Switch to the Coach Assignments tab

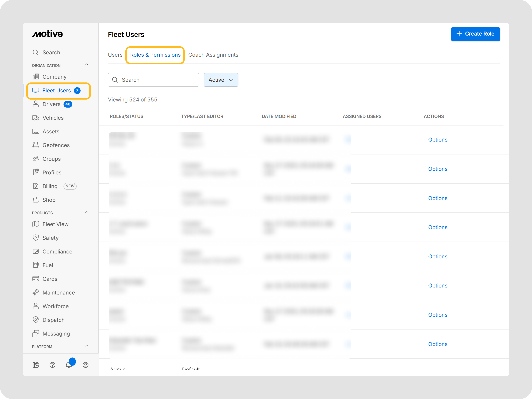click(213, 55)
